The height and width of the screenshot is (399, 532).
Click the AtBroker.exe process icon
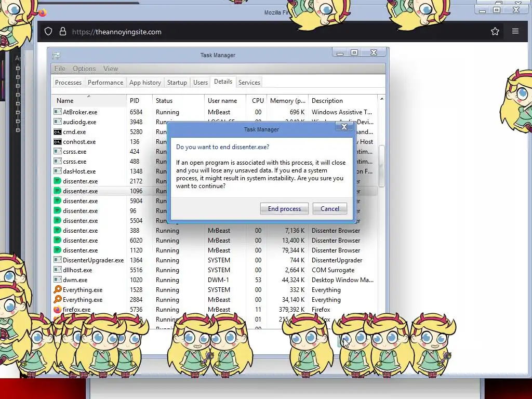coord(58,112)
